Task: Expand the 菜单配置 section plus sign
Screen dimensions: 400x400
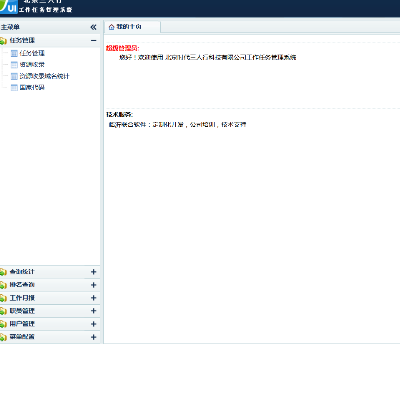Action: tap(93, 337)
